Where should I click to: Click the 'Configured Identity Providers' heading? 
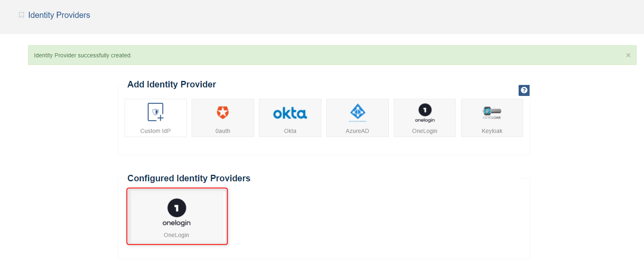click(x=189, y=178)
